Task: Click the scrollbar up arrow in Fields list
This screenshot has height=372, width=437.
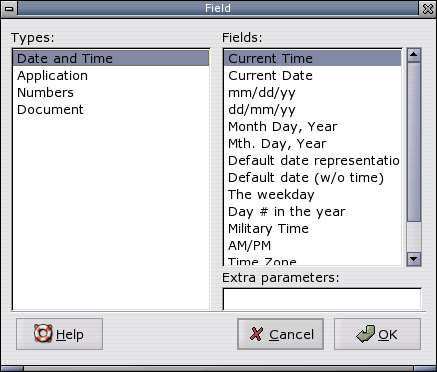Action: (x=414, y=55)
